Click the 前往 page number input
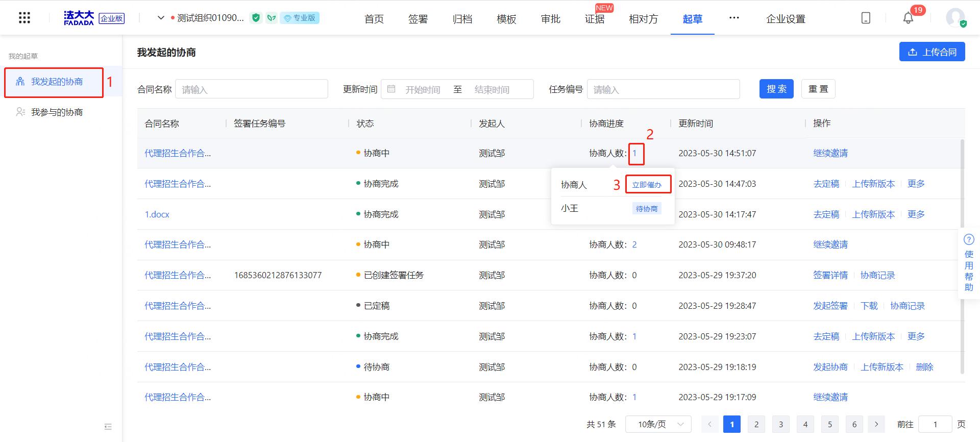Screen dimensions: 980x442 coord(935,424)
